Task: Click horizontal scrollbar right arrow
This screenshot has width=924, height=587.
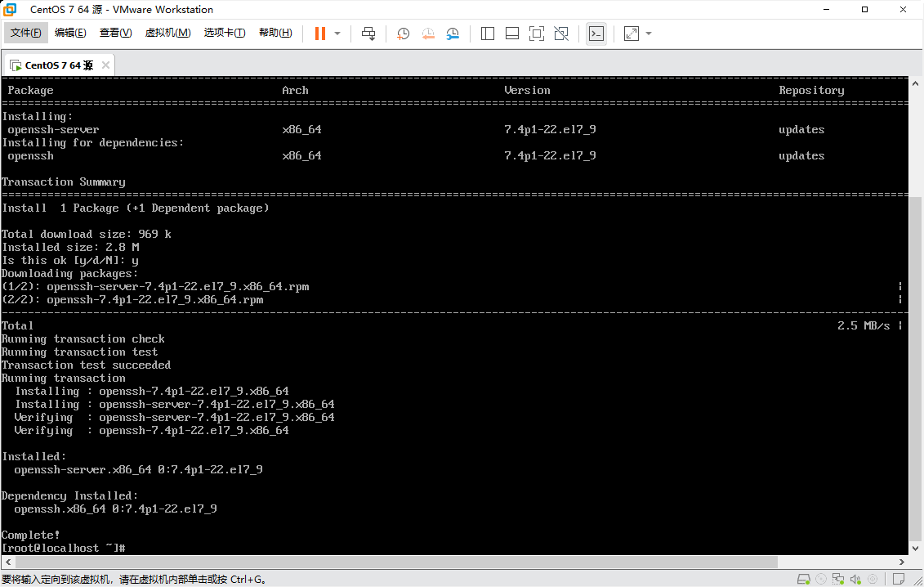Action: (902, 562)
